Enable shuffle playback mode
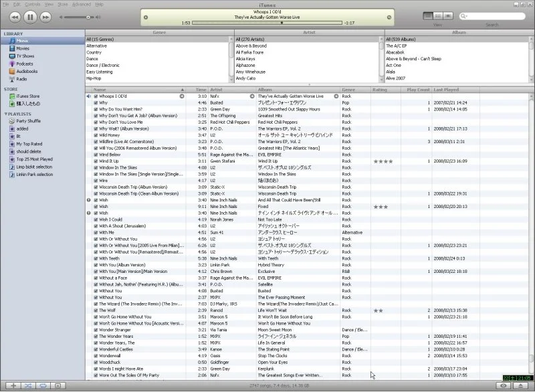The width and height of the screenshot is (535, 392). pyautogui.click(x=27, y=386)
